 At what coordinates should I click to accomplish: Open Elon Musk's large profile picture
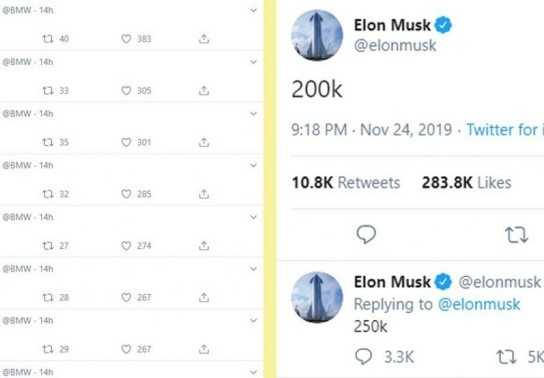317,35
